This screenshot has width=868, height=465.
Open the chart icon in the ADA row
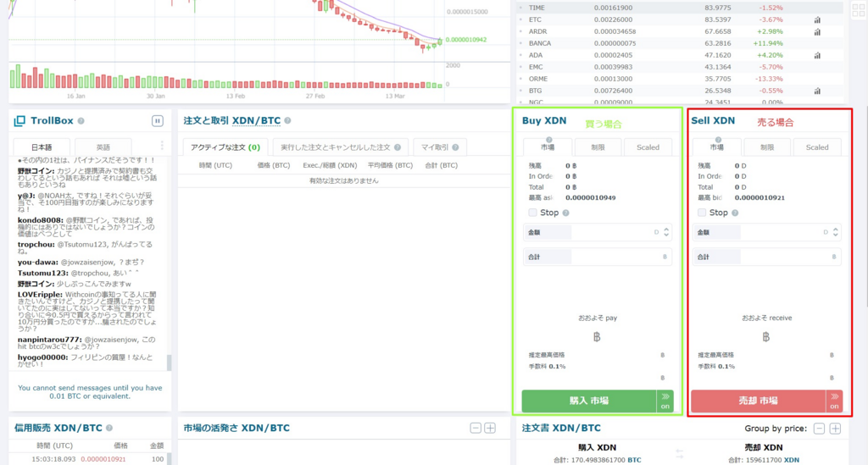817,54
